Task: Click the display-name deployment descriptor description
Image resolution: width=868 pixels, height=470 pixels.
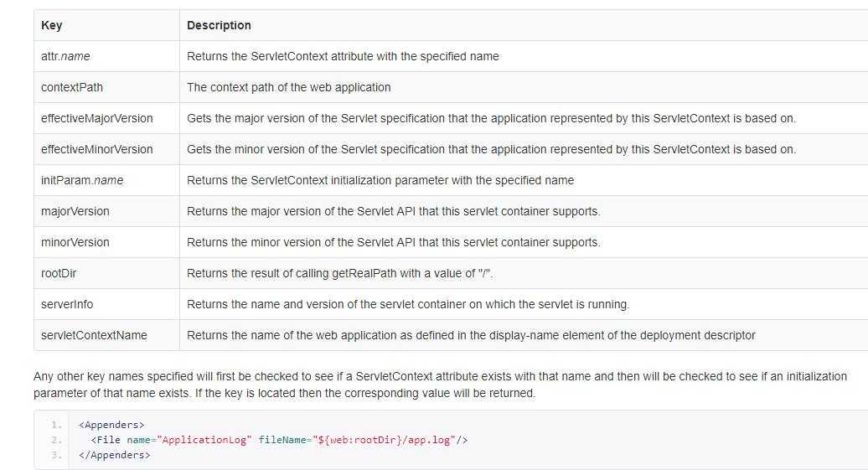Action: coord(471,335)
